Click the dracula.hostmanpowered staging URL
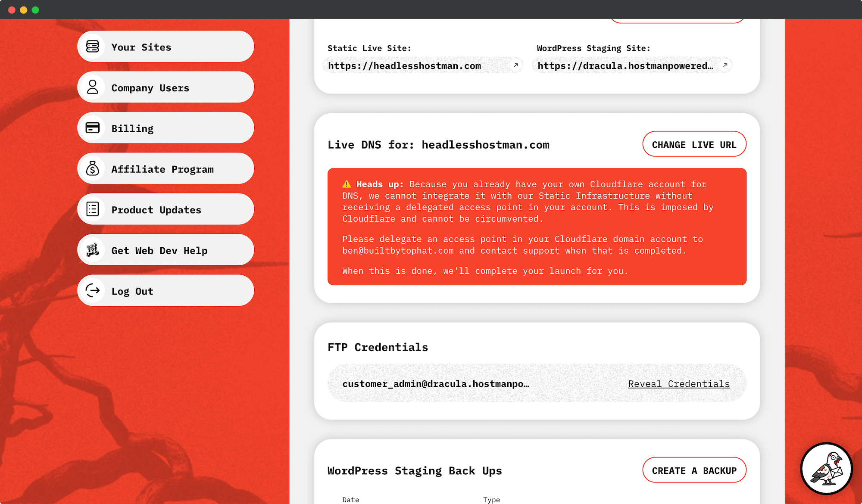Image resolution: width=862 pixels, height=504 pixels. pyautogui.click(x=625, y=66)
